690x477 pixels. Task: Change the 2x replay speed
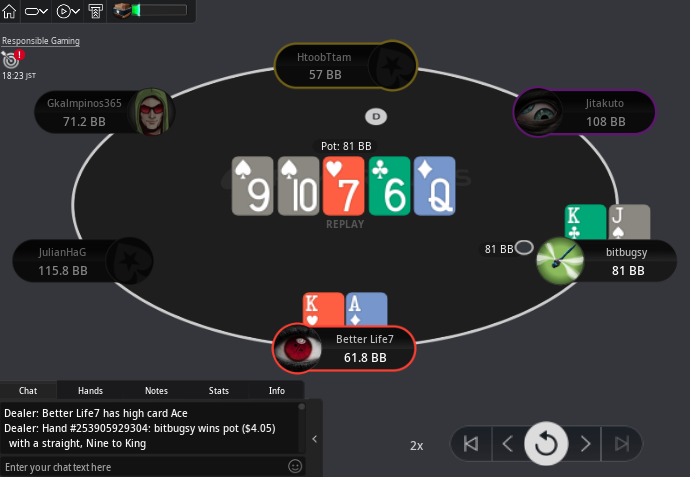point(416,446)
